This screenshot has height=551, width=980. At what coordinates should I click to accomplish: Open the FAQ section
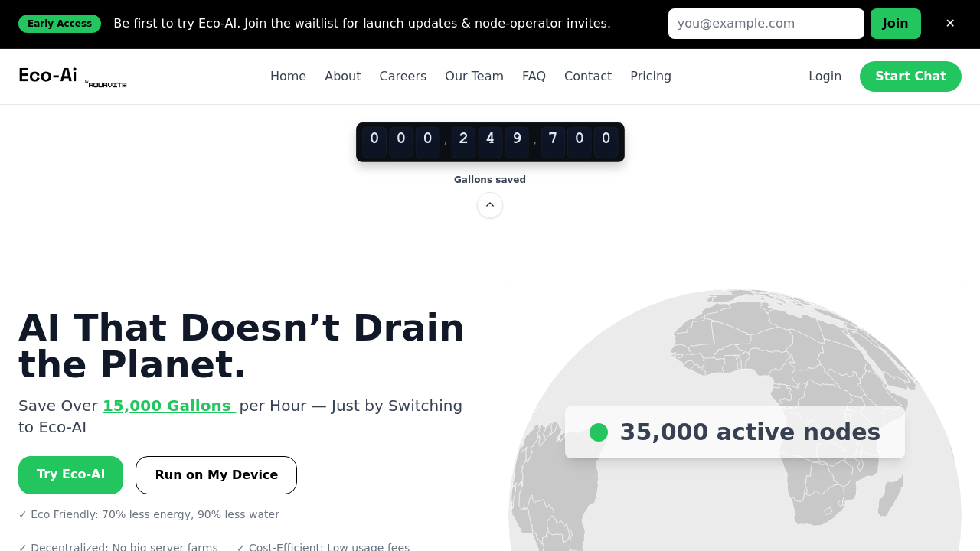pos(534,77)
